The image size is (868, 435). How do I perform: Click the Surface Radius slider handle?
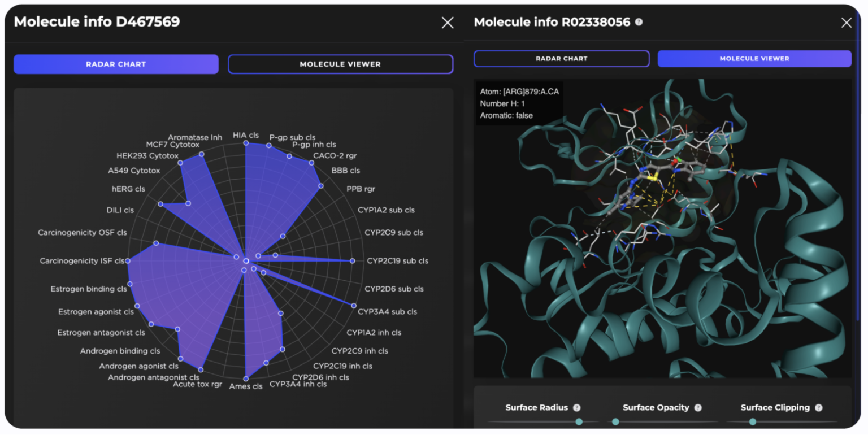pyautogui.click(x=580, y=421)
